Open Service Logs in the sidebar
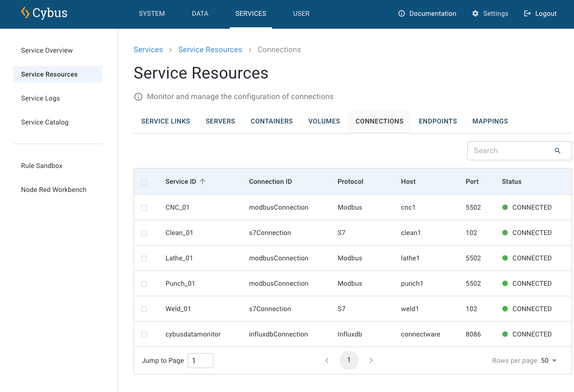Image resolution: width=574 pixels, height=392 pixels. coord(41,98)
